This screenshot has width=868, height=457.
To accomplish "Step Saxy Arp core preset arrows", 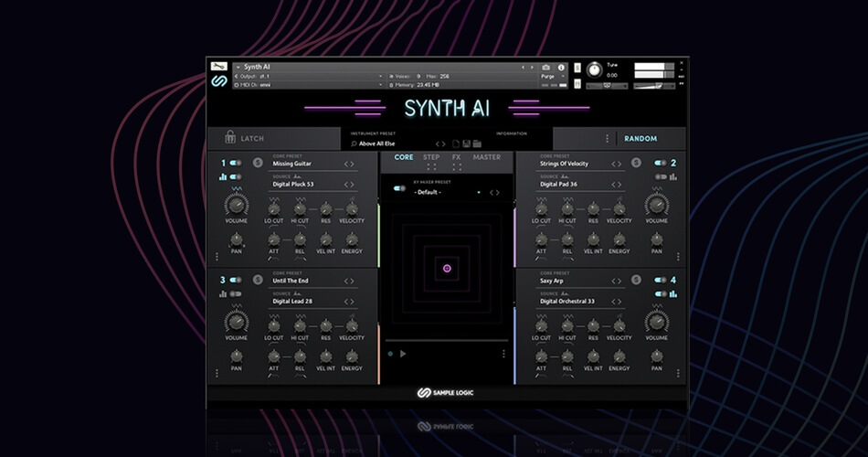I will pyautogui.click(x=616, y=281).
